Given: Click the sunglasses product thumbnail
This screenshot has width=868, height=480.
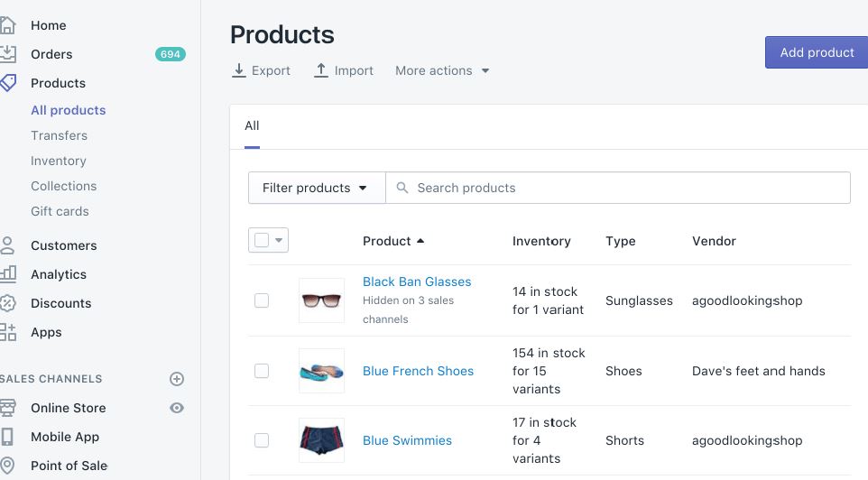Looking at the screenshot, I should (321, 300).
